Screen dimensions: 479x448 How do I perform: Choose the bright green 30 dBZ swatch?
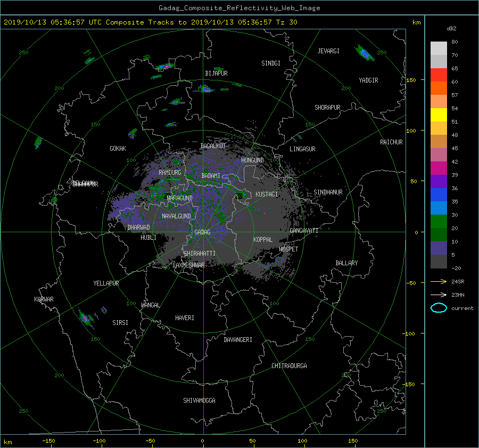(439, 222)
